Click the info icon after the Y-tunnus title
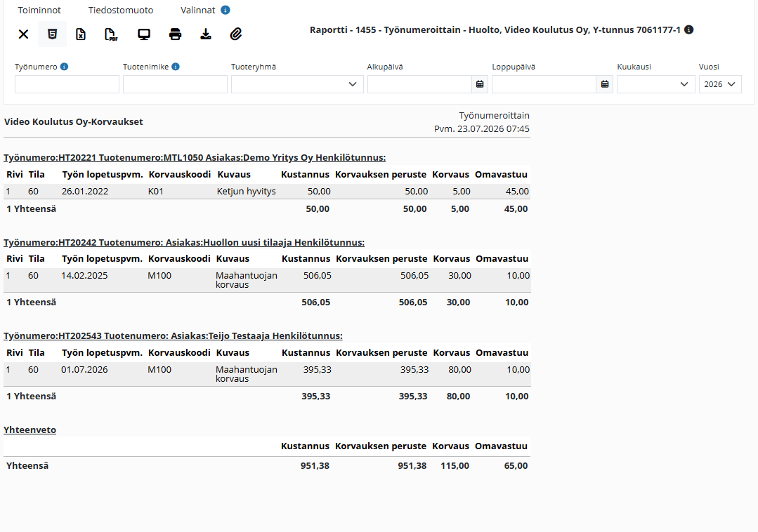 pos(689,29)
